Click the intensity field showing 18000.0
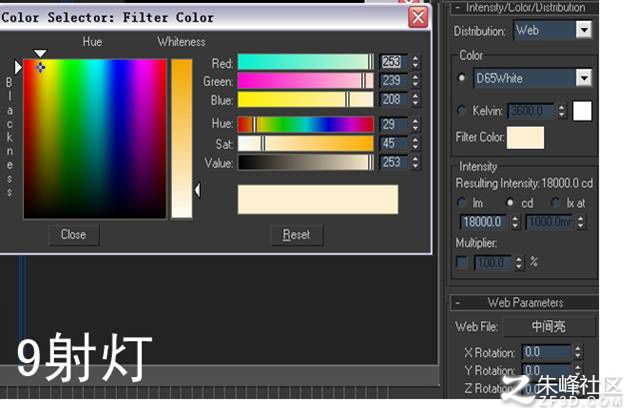This screenshot has height=417, width=634. point(483,222)
